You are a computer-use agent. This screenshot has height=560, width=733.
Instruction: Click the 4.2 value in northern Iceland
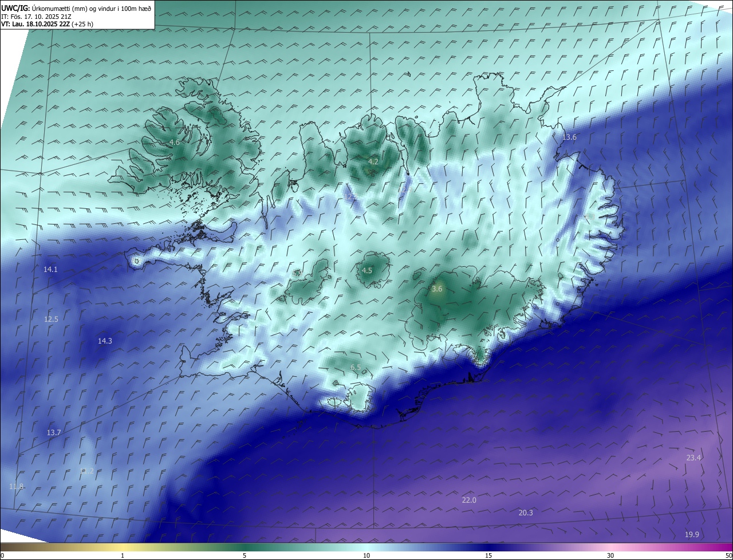point(373,162)
